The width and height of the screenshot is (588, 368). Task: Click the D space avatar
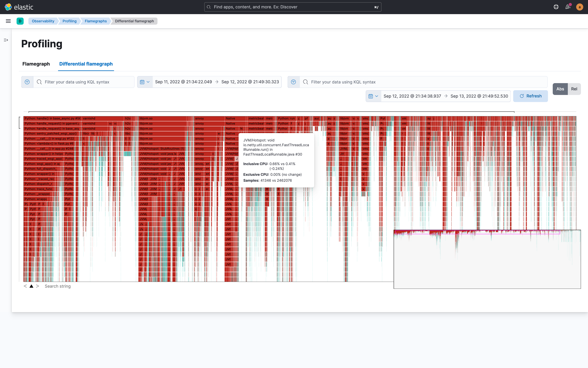[20, 21]
